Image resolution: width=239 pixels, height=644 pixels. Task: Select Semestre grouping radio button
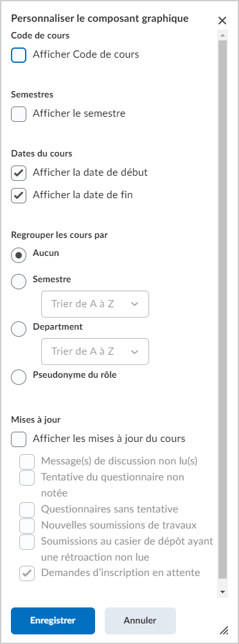click(x=19, y=282)
